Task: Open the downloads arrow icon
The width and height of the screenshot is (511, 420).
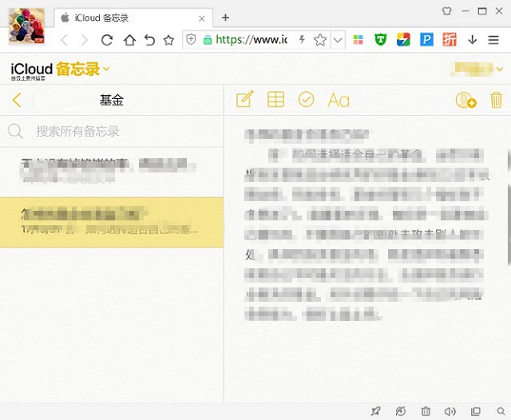Action: 472,40
